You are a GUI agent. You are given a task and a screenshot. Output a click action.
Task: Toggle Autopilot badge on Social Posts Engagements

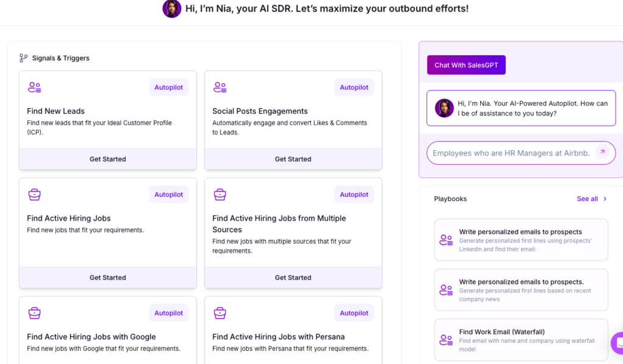[353, 88]
